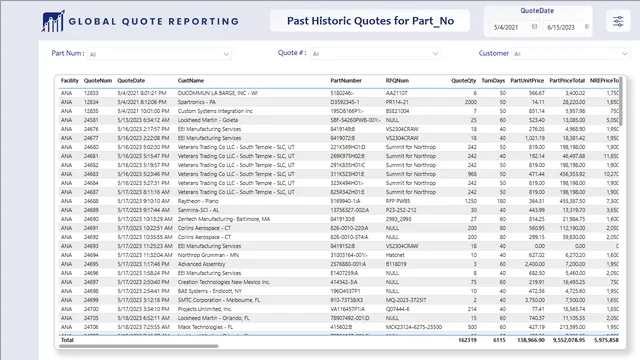The image size is (640, 360).
Task: Select part number 910-73738X3 cell
Action: (x=347, y=300)
